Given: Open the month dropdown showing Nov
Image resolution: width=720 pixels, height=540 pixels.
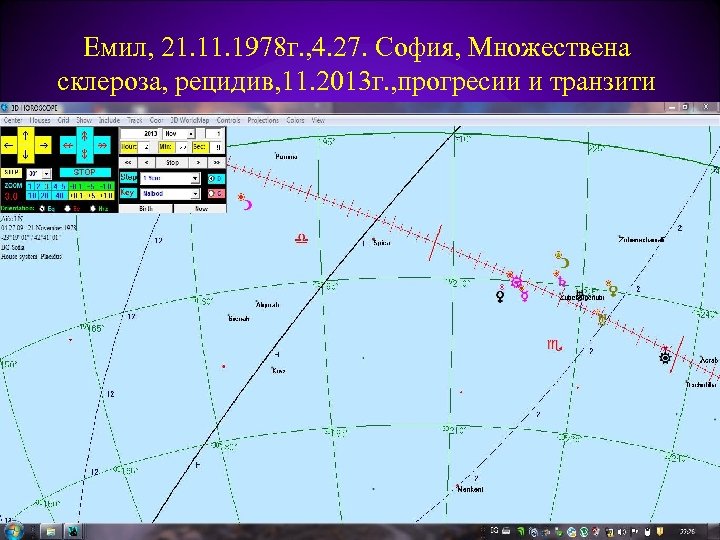Looking at the screenshot, I should point(191,134).
